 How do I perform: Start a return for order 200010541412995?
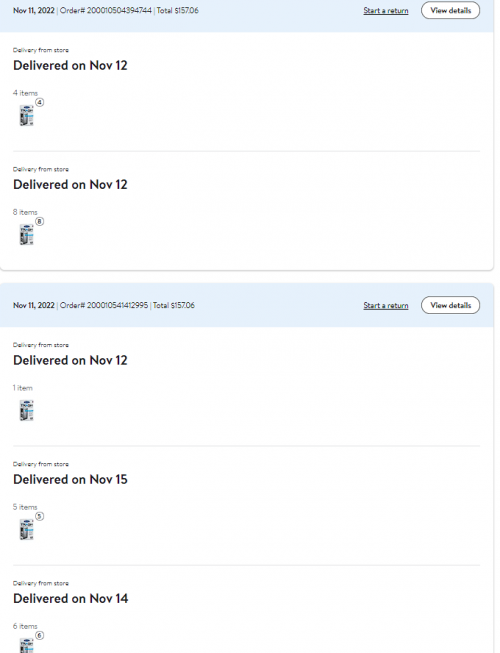click(386, 305)
